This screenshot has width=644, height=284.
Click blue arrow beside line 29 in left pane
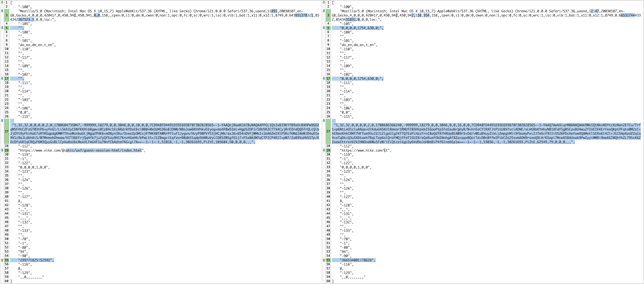pos(2,150)
